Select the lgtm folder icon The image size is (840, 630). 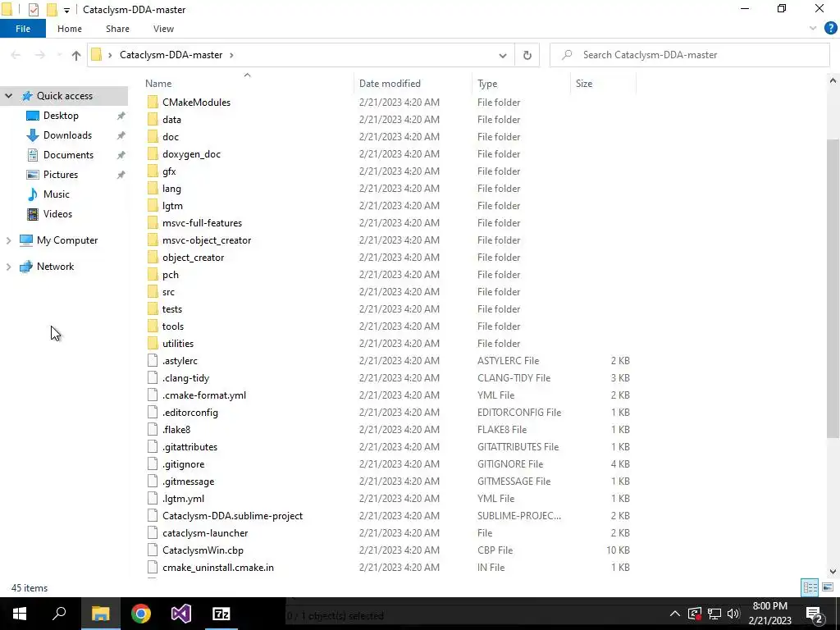153,206
